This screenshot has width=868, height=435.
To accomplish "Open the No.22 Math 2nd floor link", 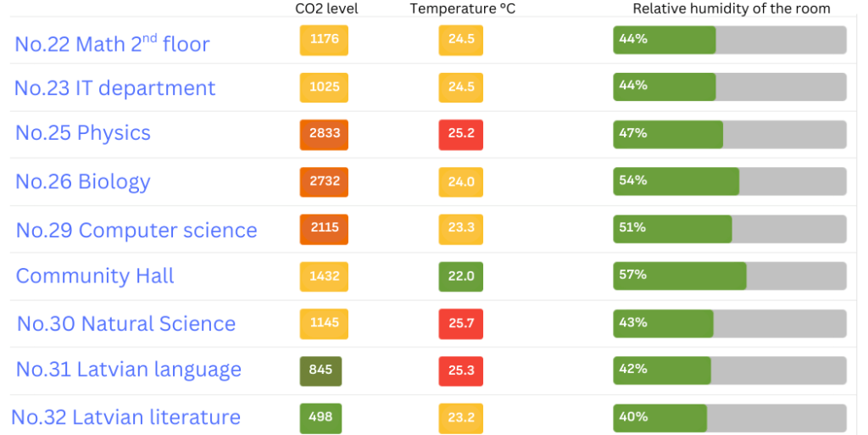I will 112,44.
